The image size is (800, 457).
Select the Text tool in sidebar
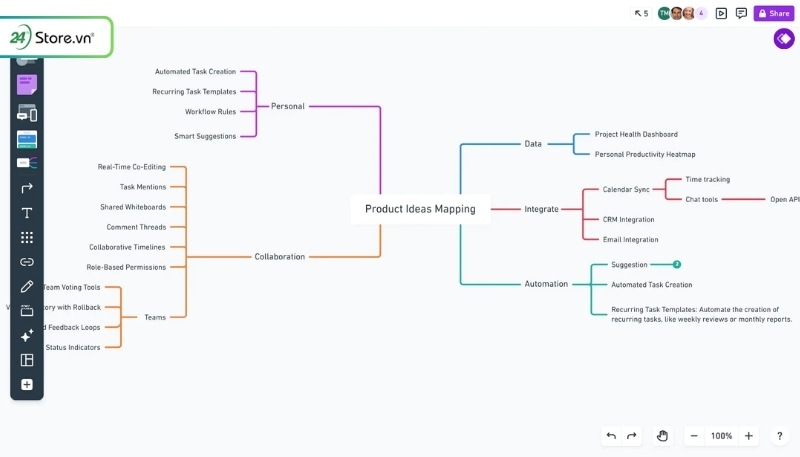coord(27,213)
